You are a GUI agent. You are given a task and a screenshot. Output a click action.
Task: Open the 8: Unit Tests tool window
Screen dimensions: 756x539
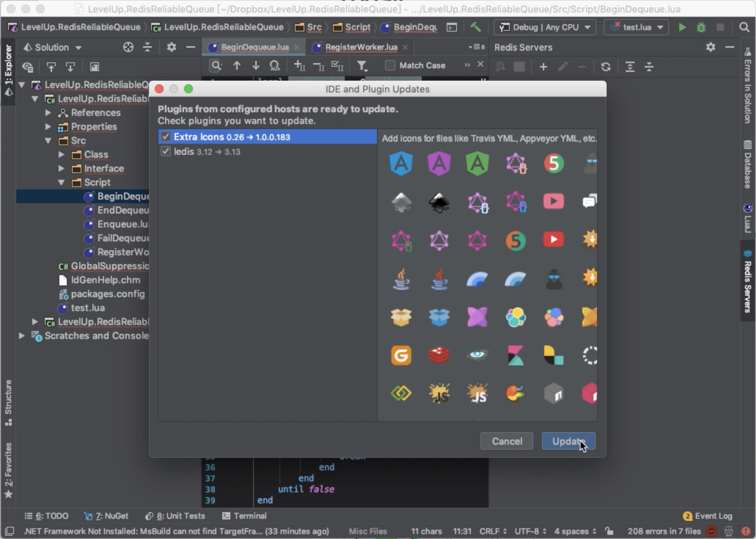(175, 516)
